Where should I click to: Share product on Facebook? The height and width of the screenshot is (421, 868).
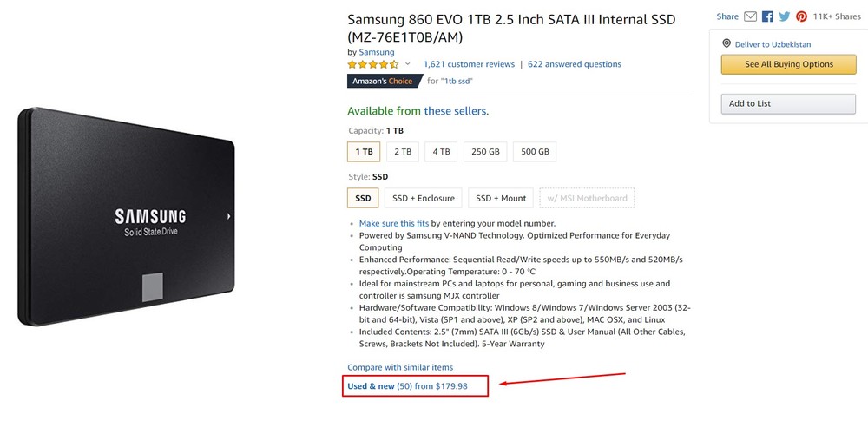pyautogui.click(x=767, y=16)
